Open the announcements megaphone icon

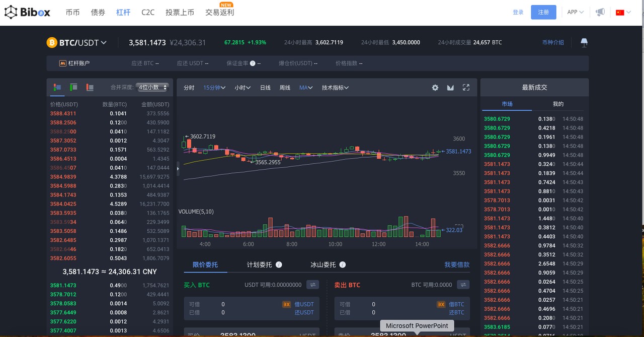[x=600, y=12]
